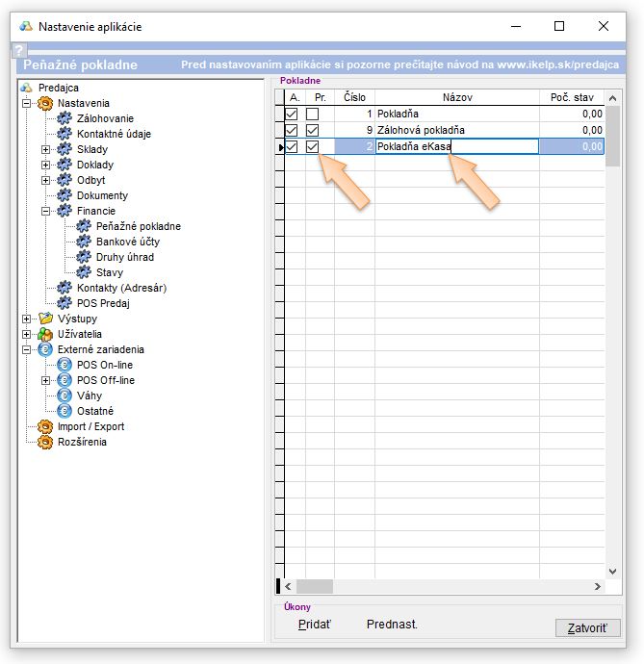The width and height of the screenshot is (644, 664).
Task: Select the POS On-line euro icon
Action: pyautogui.click(x=64, y=365)
